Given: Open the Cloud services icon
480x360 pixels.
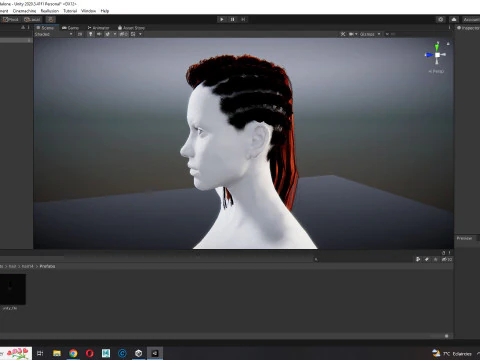Looking at the screenshot, I should [x=454, y=19].
